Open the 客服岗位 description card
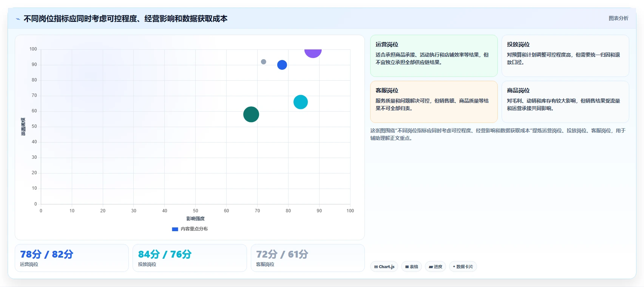 434,102
